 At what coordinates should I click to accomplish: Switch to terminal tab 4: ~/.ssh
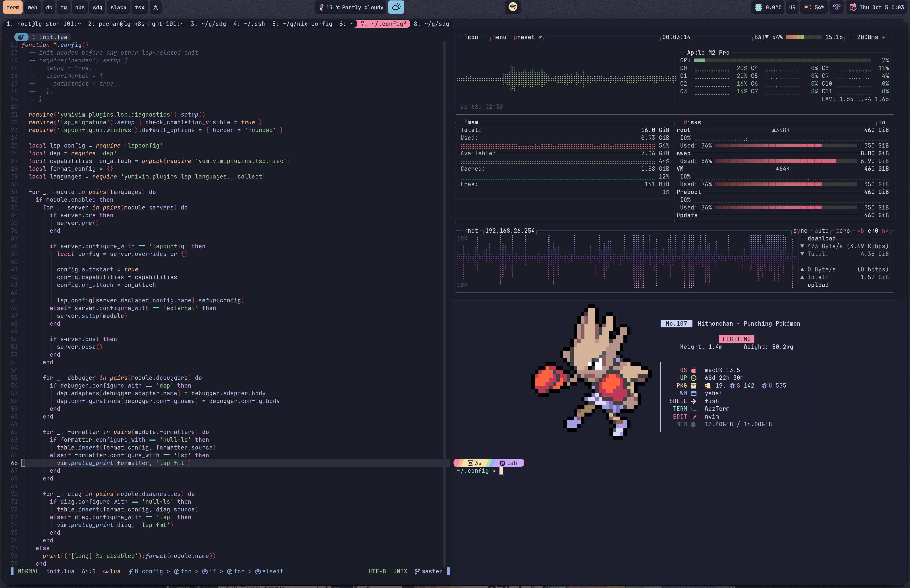(249, 24)
